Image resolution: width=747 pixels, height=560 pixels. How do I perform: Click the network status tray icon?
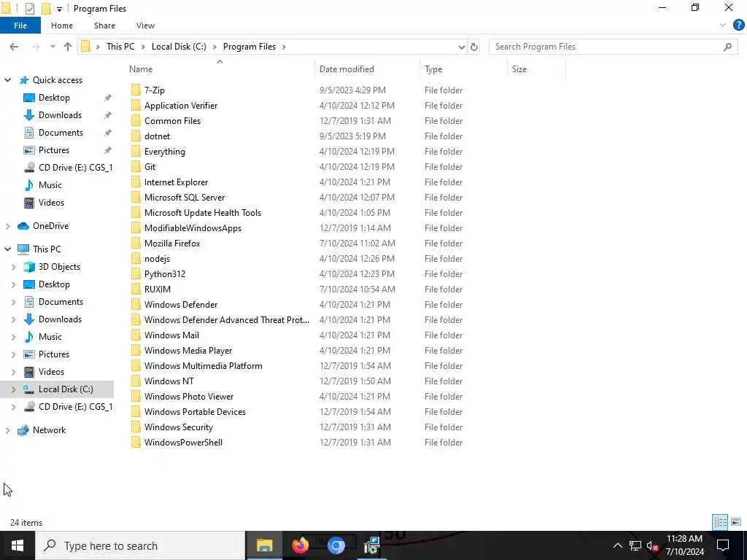coord(635,545)
